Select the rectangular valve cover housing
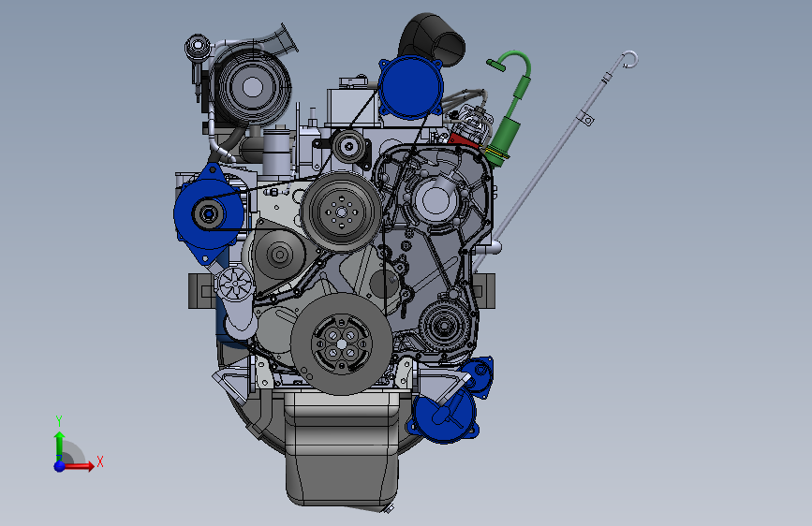 [354, 107]
